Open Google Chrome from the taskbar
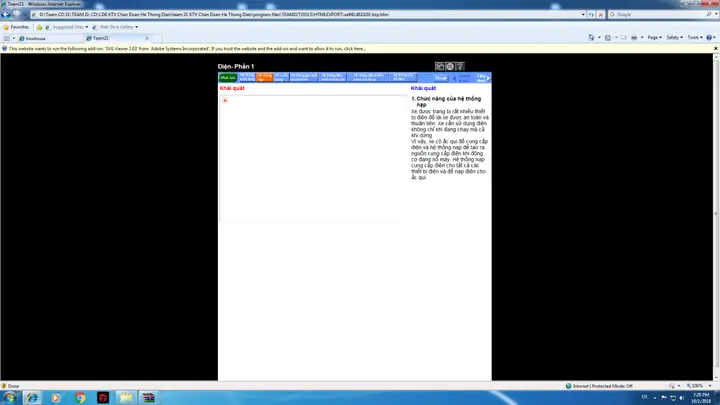The height and width of the screenshot is (405, 720). coord(80,398)
